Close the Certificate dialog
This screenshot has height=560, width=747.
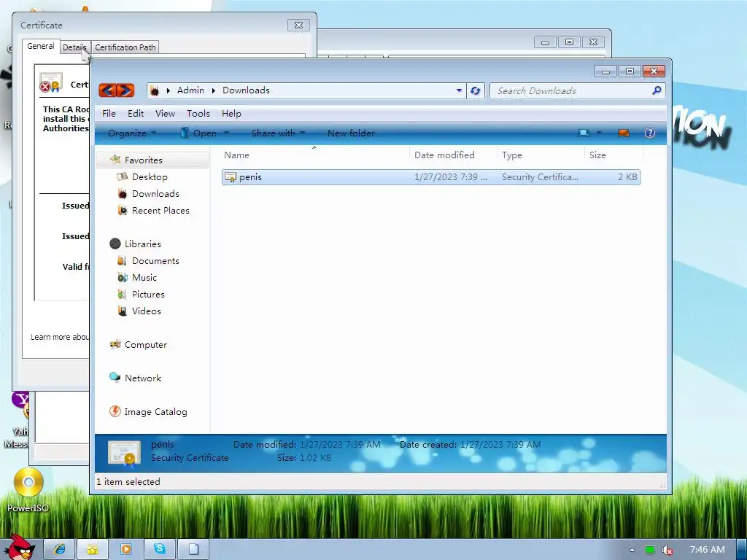[x=298, y=26]
